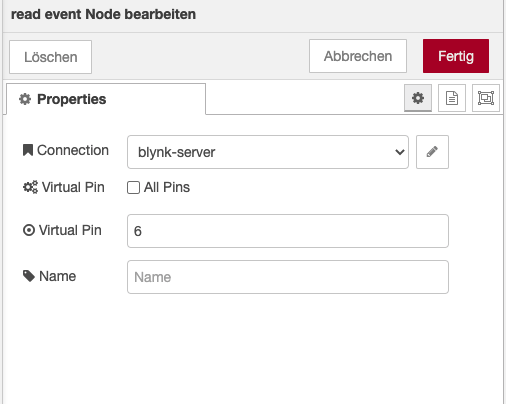
Task: Toggle All Pins via its label
Action: (x=167, y=187)
